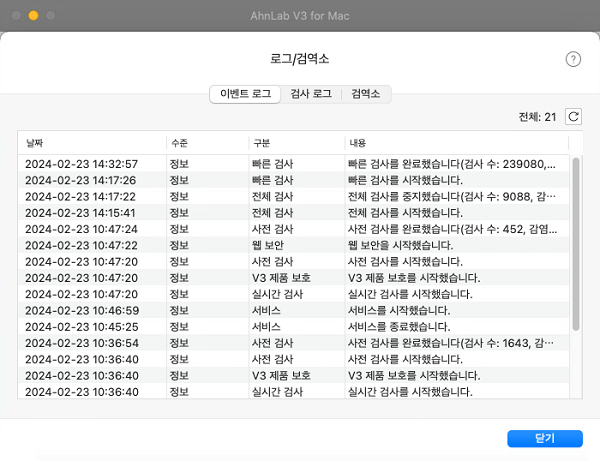Switch to the 검사 로그 tab
This screenshot has height=461, width=600.
pyautogui.click(x=311, y=94)
